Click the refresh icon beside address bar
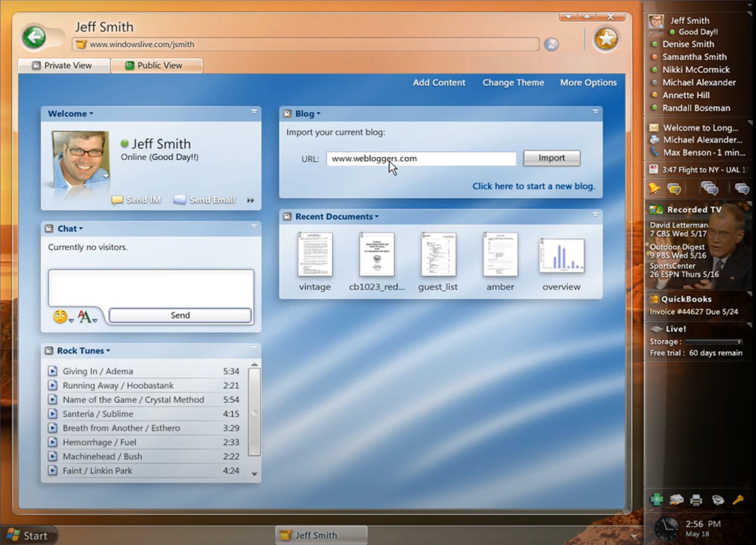This screenshot has width=756, height=545. click(x=551, y=44)
